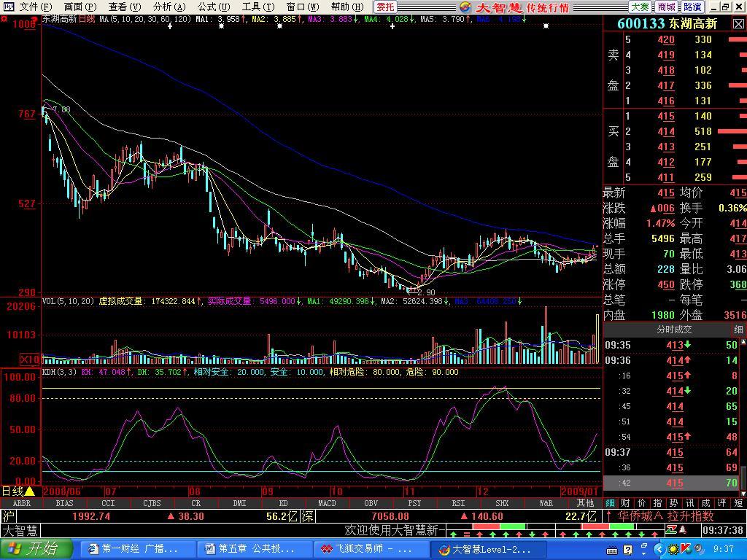Switch to the DMI indicator tab

239,503
